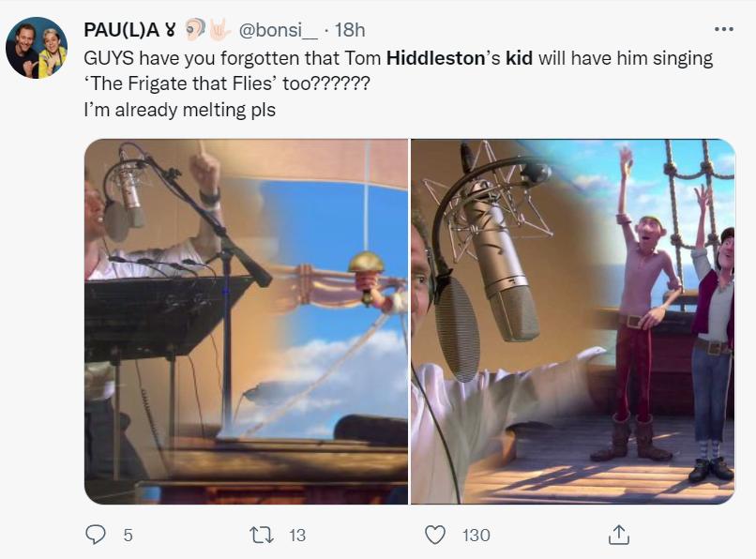
Task: Click the retweet count 13
Action: point(297,535)
